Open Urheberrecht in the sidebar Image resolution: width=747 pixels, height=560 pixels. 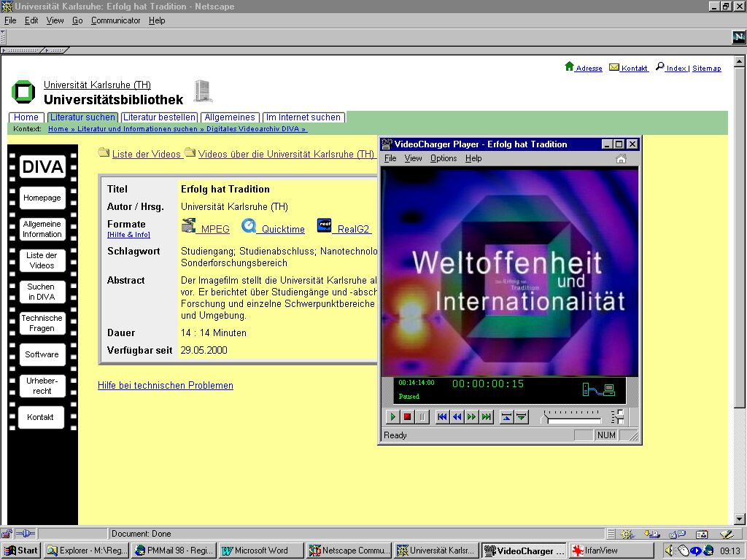[x=42, y=386]
